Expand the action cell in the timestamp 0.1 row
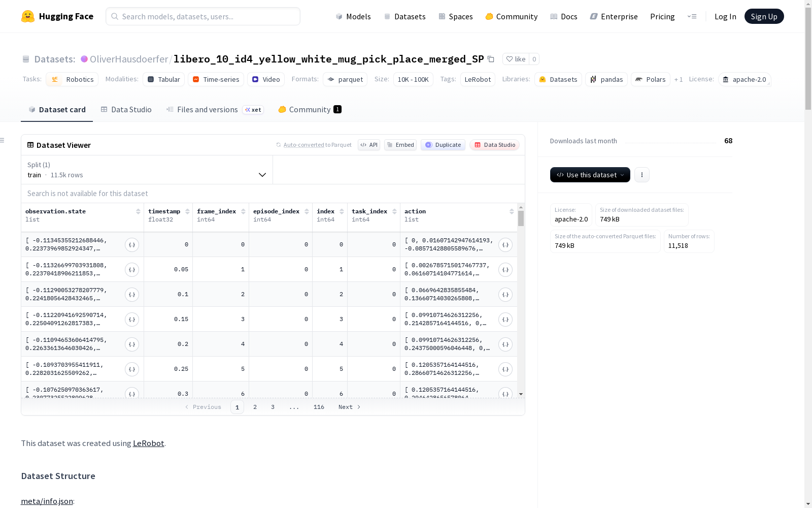 [x=505, y=295]
